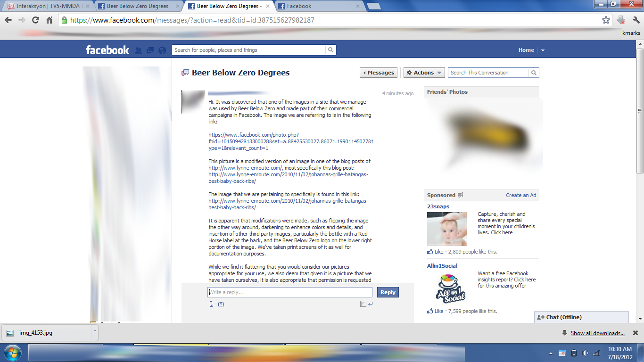Go back to Messages
The height and width of the screenshot is (362, 644).
pos(378,73)
